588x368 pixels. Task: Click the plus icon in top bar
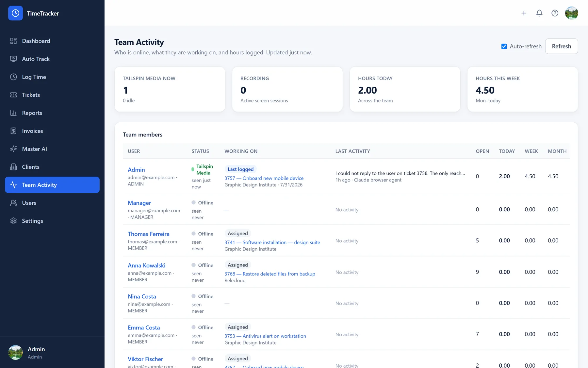point(524,13)
